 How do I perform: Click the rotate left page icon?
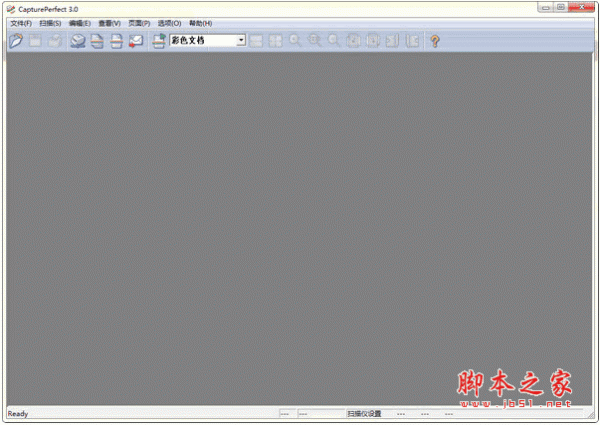tap(353, 41)
